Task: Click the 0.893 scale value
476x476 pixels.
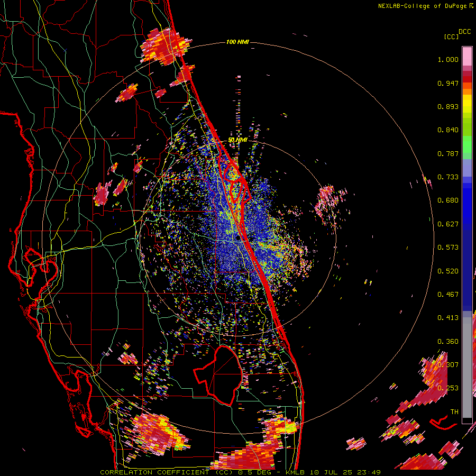Action: pos(448,106)
